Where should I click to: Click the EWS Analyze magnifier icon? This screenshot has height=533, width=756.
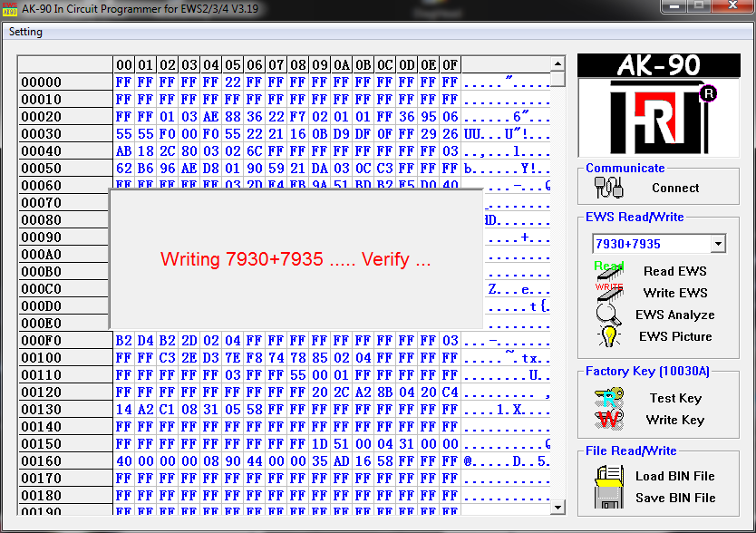(608, 314)
